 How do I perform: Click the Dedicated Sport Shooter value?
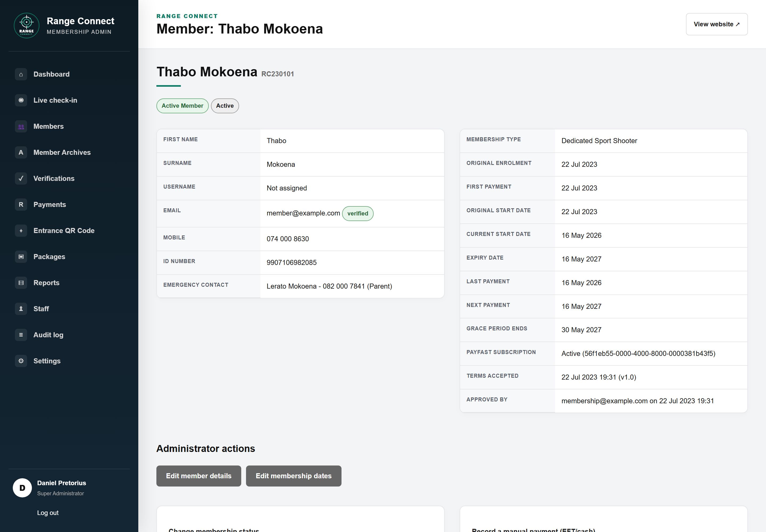pos(599,141)
